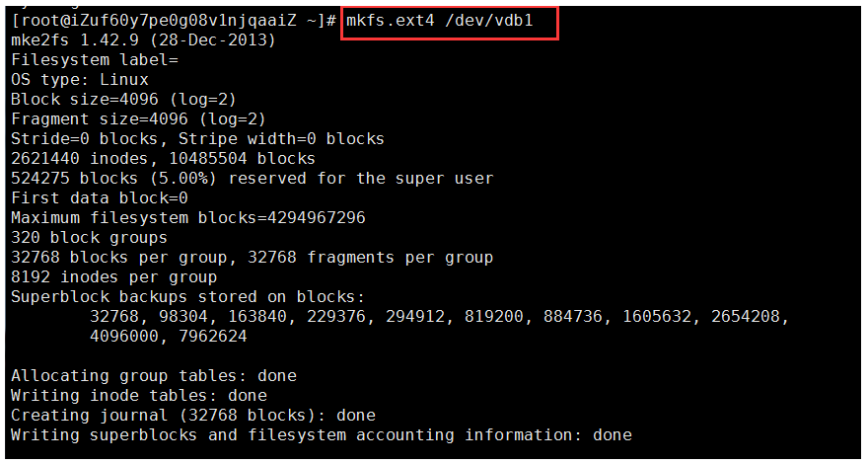Viewport: 868px width, 464px height.
Task: Click the Fragment size=4096 line
Action: (138, 119)
